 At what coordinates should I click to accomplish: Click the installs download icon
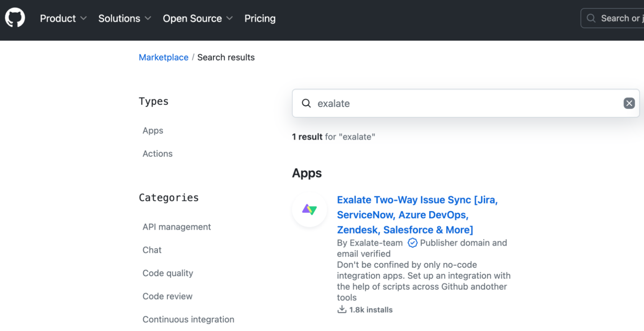342,309
